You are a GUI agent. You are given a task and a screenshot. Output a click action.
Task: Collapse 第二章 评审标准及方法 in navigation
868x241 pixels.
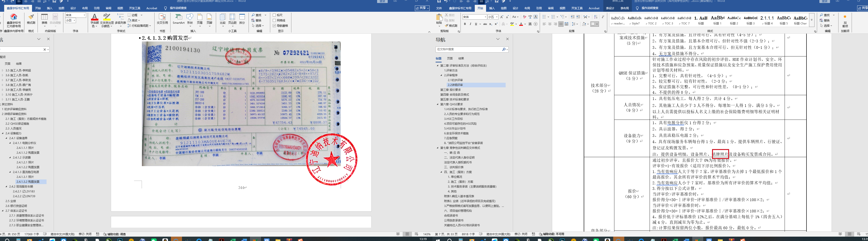438,66
